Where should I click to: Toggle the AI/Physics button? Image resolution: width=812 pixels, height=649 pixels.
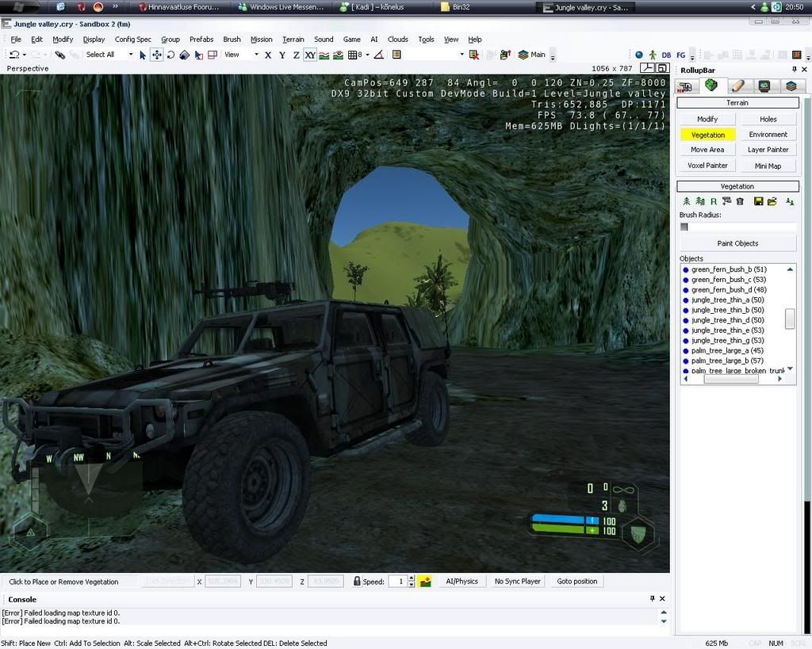click(x=462, y=581)
